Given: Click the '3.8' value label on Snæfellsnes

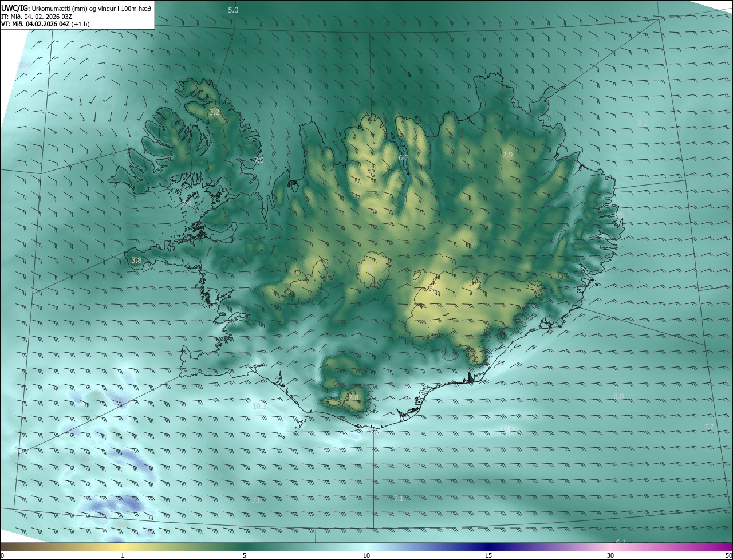Looking at the screenshot, I should click(x=136, y=260).
